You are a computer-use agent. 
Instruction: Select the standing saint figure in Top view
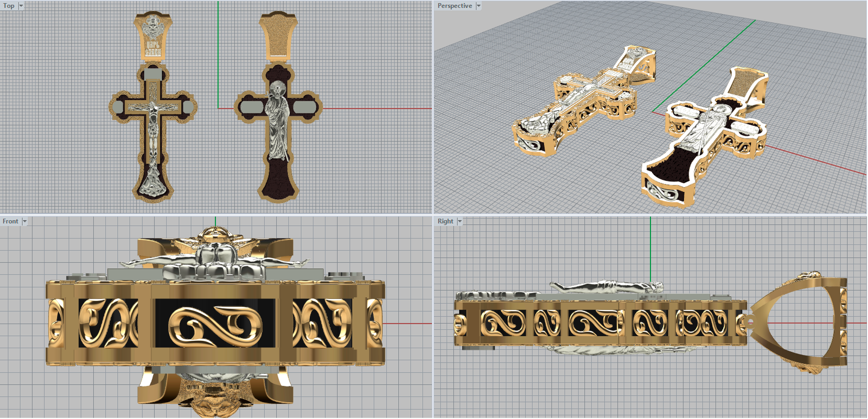[278, 122]
